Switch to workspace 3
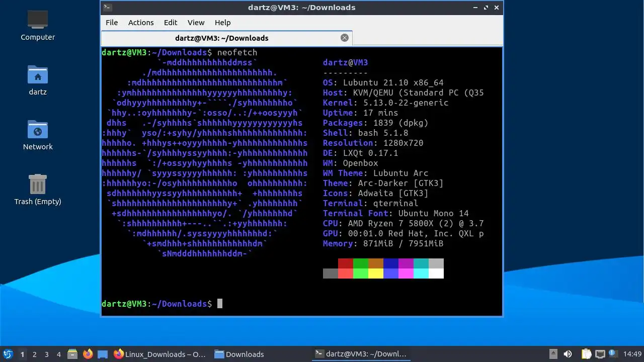This screenshot has width=644, height=362. [46, 354]
